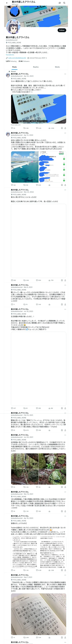This screenshot has height=644, width=72.
Task: View the 27.4K Followers list
Action: tap(24, 61)
